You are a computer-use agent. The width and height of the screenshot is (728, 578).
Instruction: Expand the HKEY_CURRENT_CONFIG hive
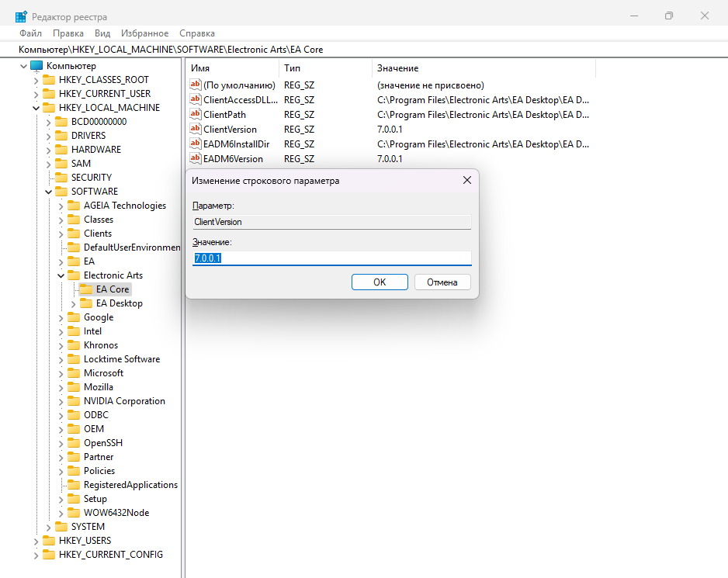click(x=36, y=556)
